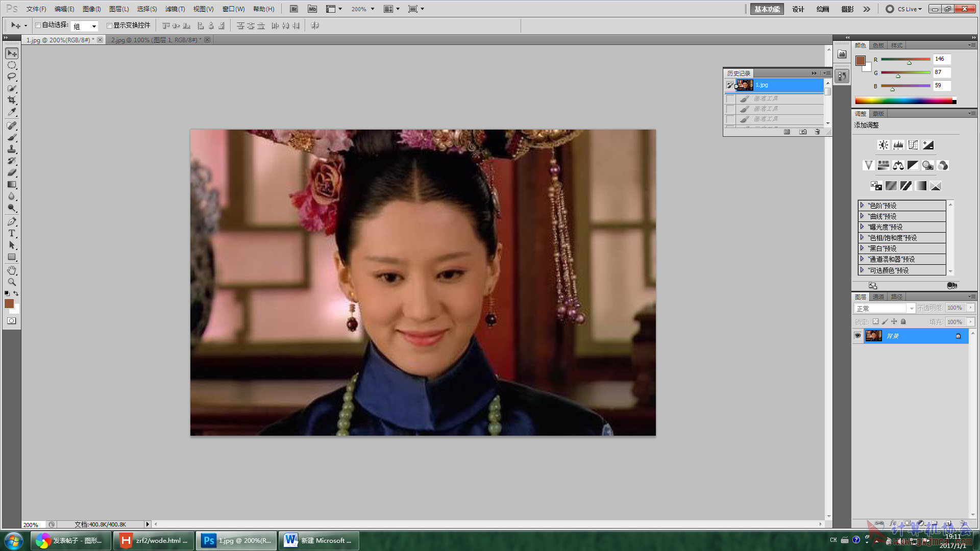Choose the Design workspace
The width and height of the screenshot is (980, 551).
[798, 9]
